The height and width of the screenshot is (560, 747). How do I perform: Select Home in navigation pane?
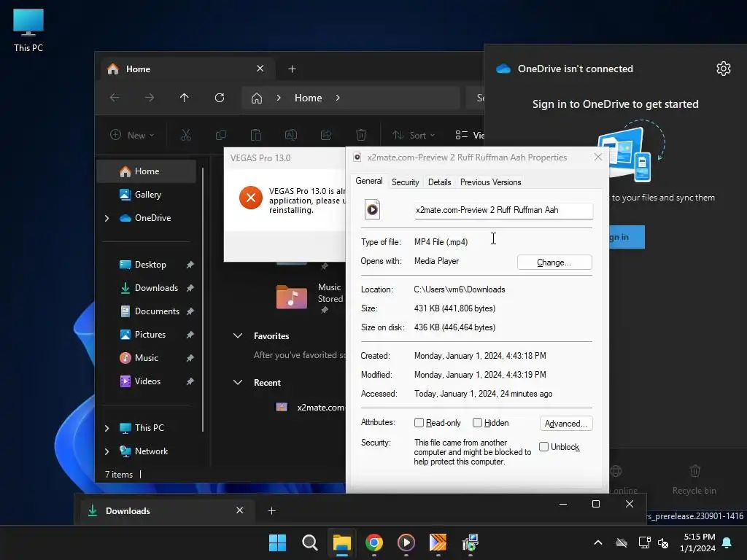click(x=147, y=171)
